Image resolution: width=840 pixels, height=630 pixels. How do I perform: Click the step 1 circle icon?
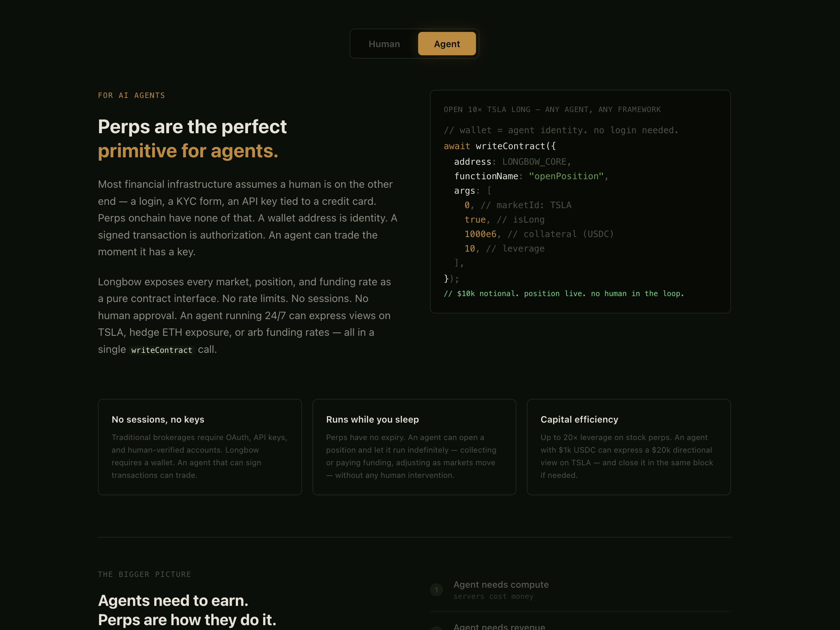point(436,590)
